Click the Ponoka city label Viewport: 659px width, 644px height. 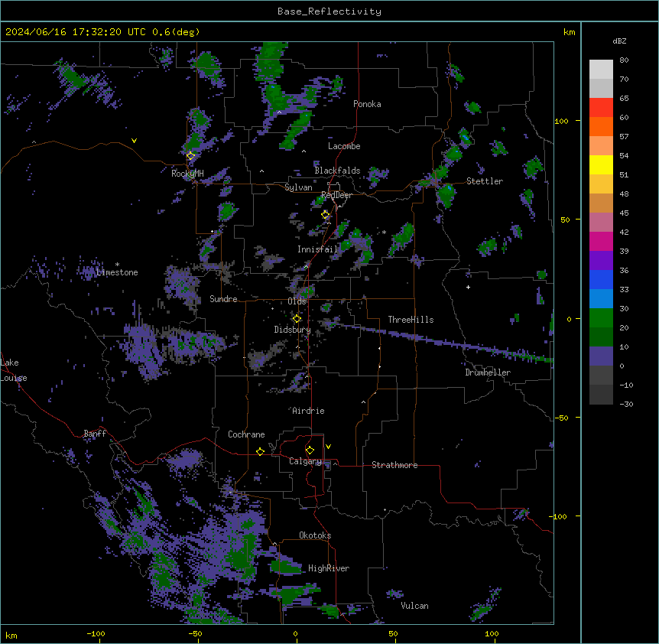click(367, 104)
